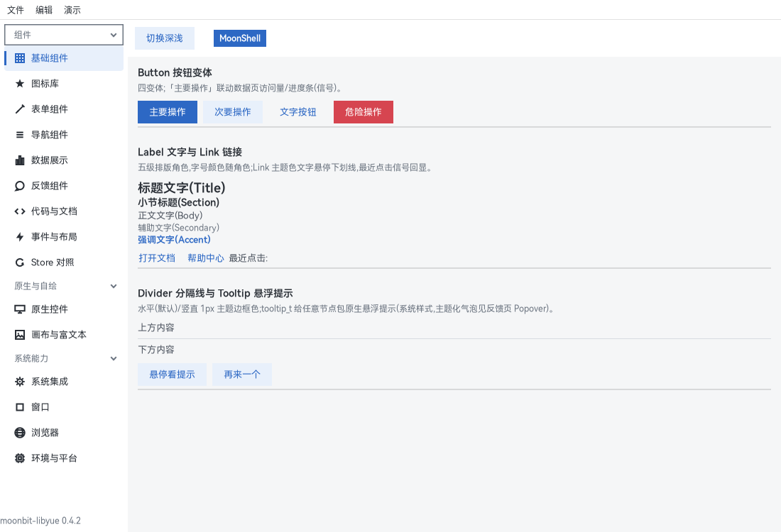Click the Divider 分隔线与 Tooltip 悬浮提示 heading
The image size is (781, 532).
click(215, 294)
